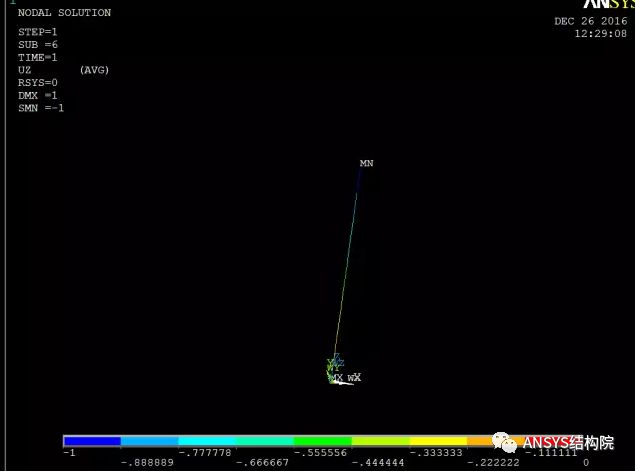Click the TIME=1 label
This screenshot has width=635, height=472.
pyautogui.click(x=38, y=57)
